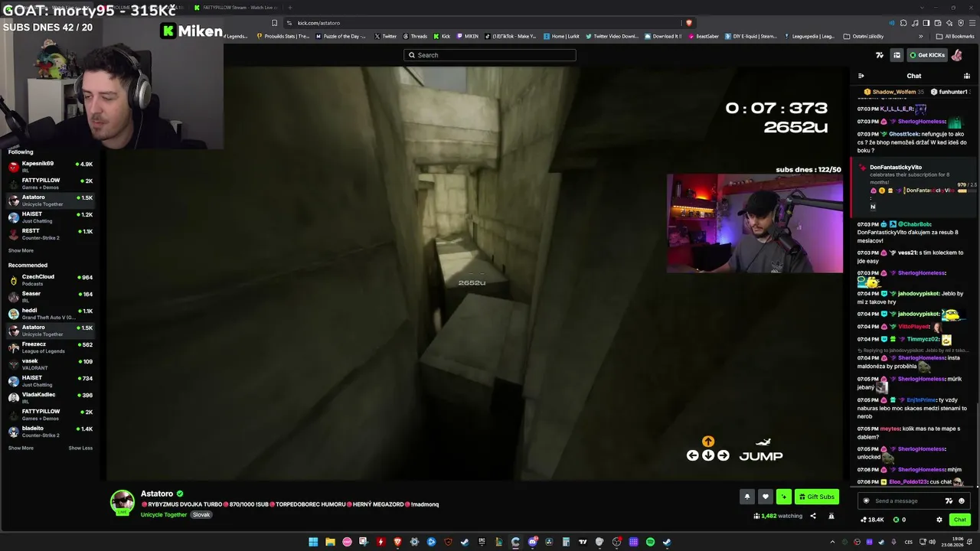The width and height of the screenshot is (980, 551).
Task: Open Unicycle Together category link
Action: click(164, 515)
